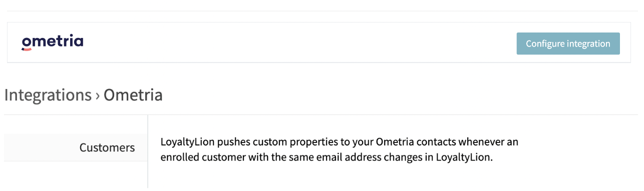Select the Ometria breadcrumb title
This screenshot has height=191, width=644.
(x=133, y=94)
